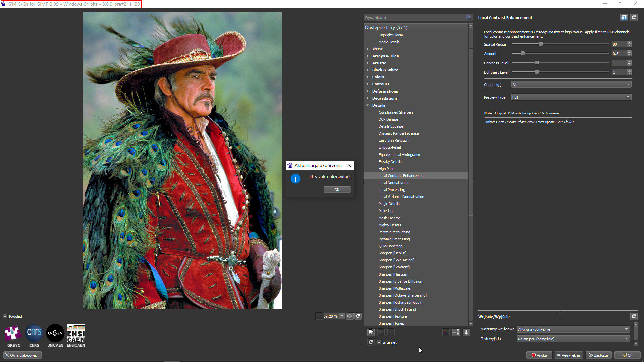Toggle the Internet checkbox
This screenshot has height=362, width=644.
[379, 342]
